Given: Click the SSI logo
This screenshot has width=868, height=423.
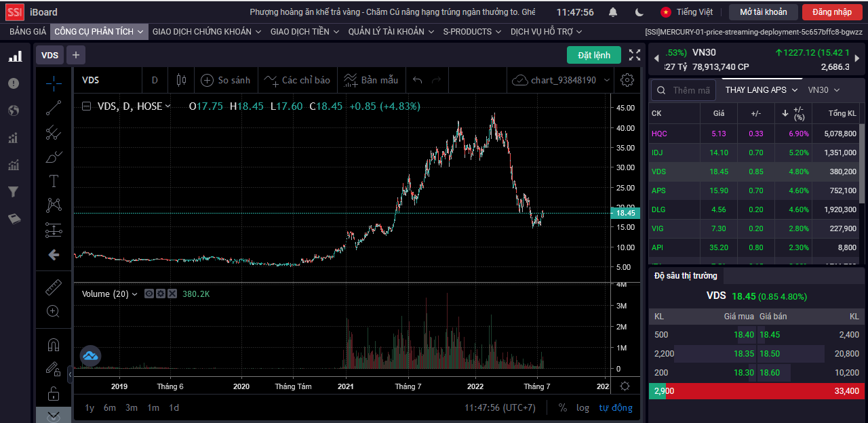Looking at the screenshot, I should click(x=16, y=12).
